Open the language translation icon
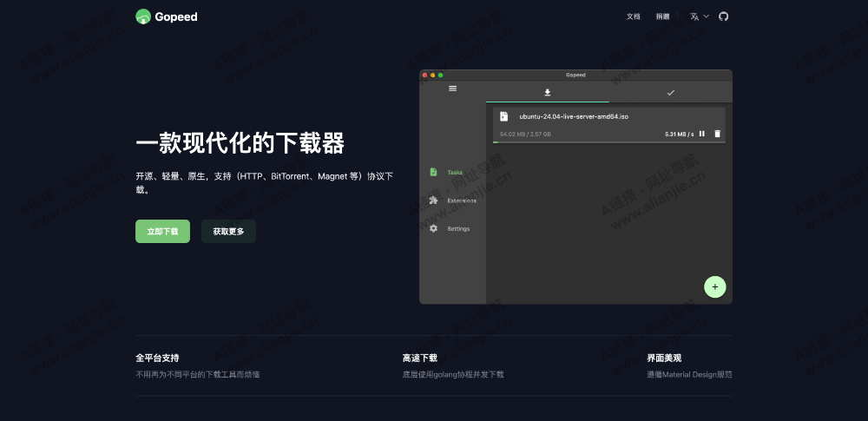Screen dimensions: 868x421 tap(694, 16)
